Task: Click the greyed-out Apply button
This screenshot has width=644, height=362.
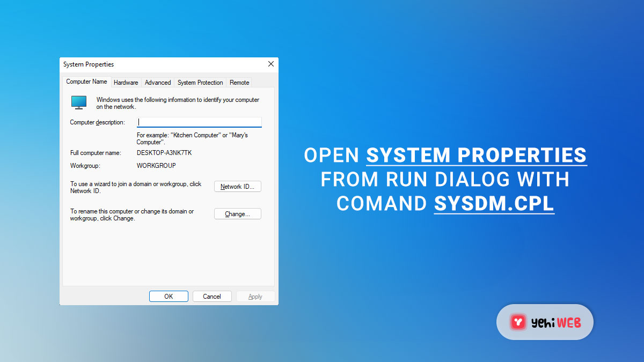Action: (255, 297)
